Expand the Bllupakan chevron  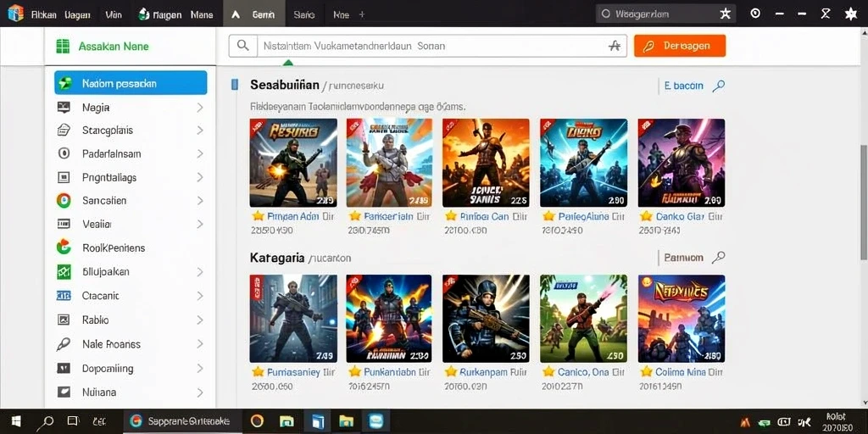[200, 272]
